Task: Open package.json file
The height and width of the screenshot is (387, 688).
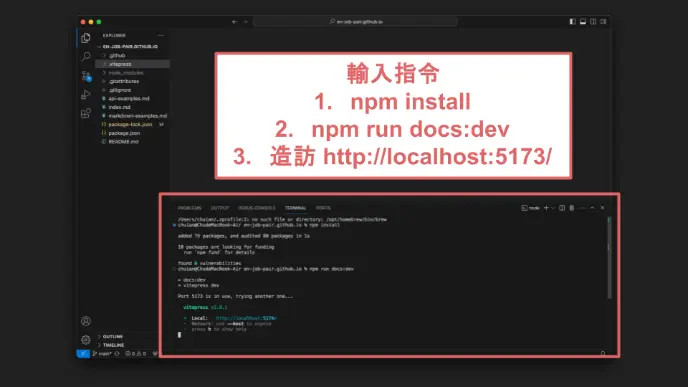Action: tap(132, 133)
